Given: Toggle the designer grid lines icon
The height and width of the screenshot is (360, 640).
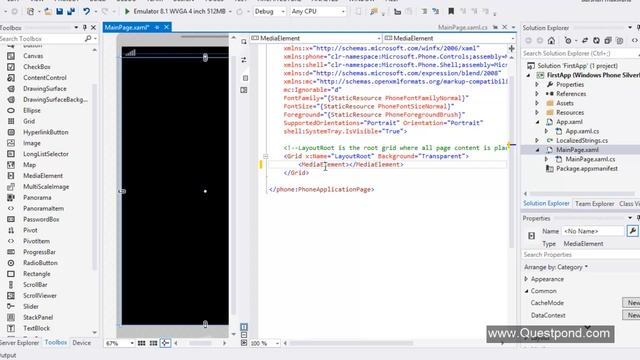Looking at the screenshot, I should [x=141, y=343].
